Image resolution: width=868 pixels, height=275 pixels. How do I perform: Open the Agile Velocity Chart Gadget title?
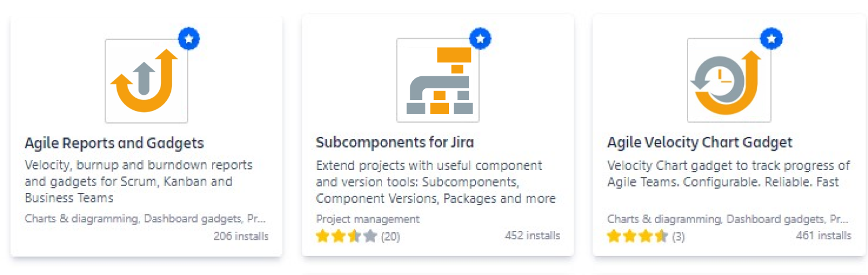[x=699, y=143]
